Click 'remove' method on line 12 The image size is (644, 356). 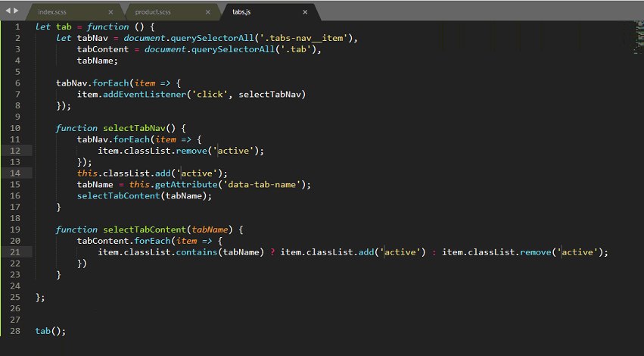click(191, 151)
